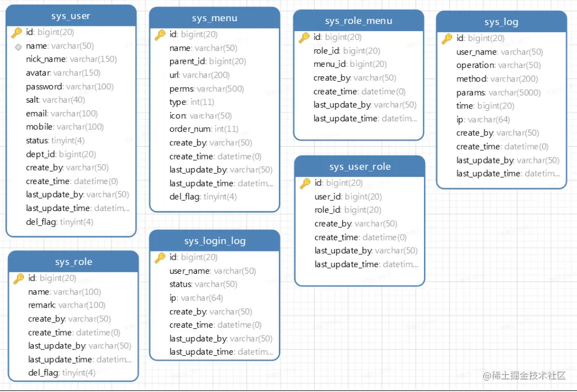
Task: Click nick_name: varchar(150) in sys_user
Action: (x=72, y=59)
